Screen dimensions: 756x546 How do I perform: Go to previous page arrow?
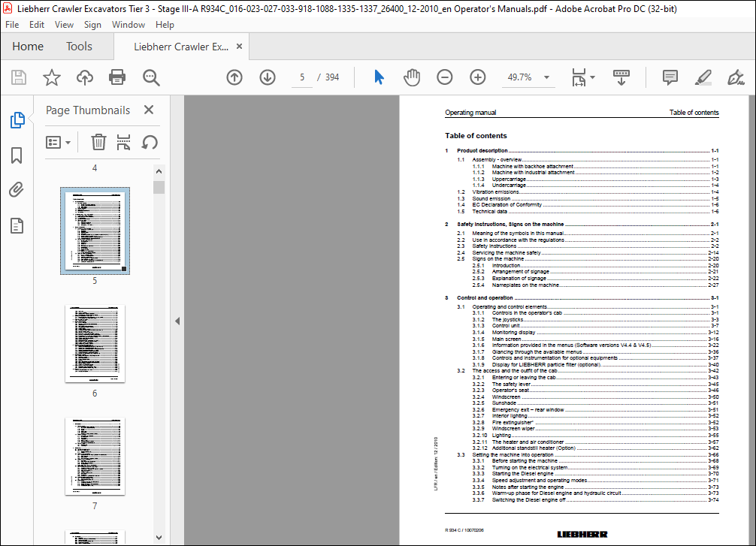point(234,77)
